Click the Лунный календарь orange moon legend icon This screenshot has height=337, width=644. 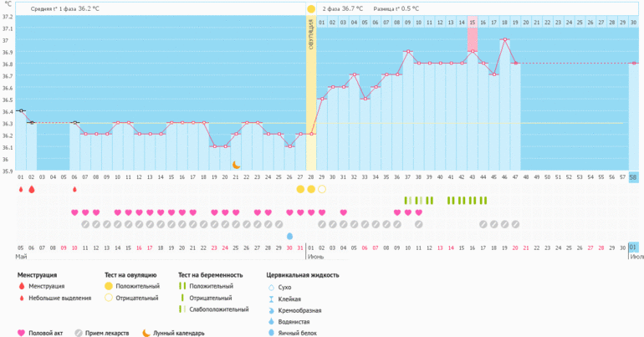coord(146,332)
